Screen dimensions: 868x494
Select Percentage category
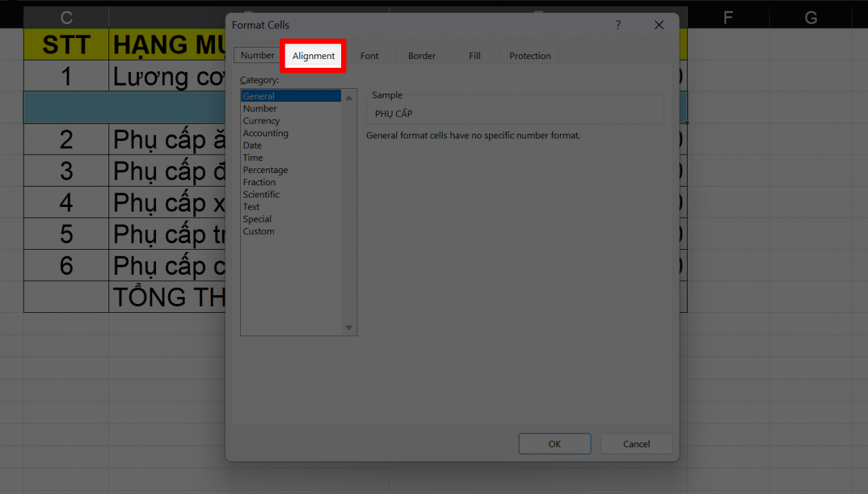(x=292, y=170)
